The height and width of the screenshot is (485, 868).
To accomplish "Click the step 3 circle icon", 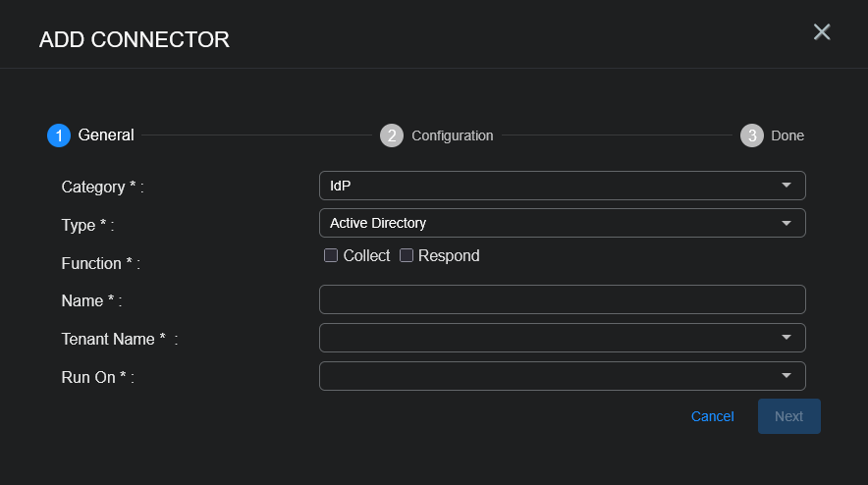I will click(752, 135).
